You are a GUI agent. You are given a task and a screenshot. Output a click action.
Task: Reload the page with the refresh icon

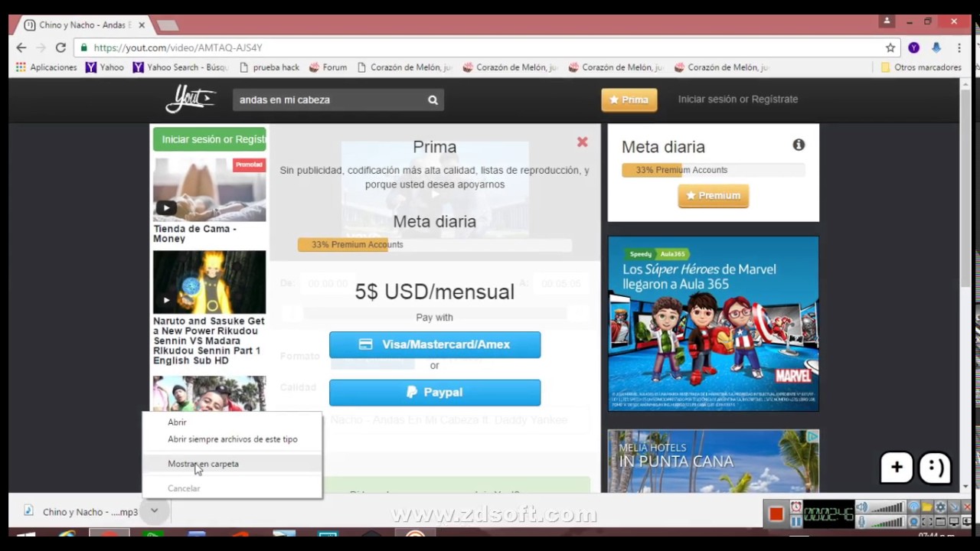pyautogui.click(x=60, y=47)
